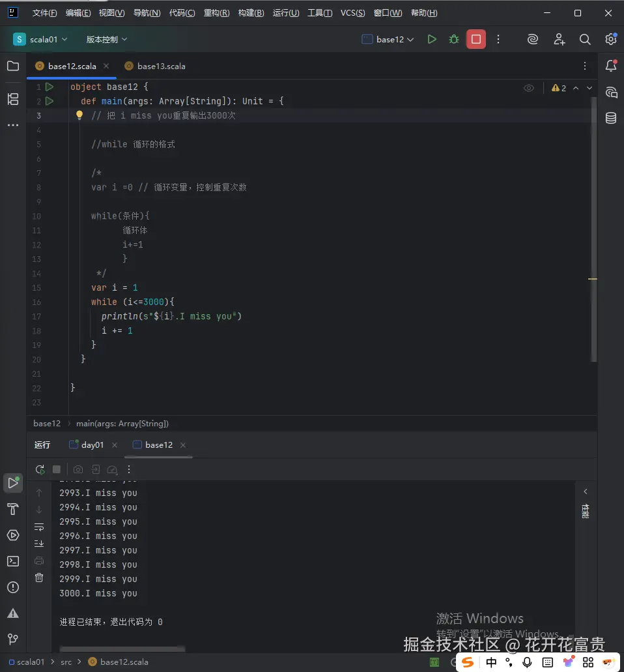624x672 pixels.
Task: Open the 文件(F) menu
Action: (44, 13)
